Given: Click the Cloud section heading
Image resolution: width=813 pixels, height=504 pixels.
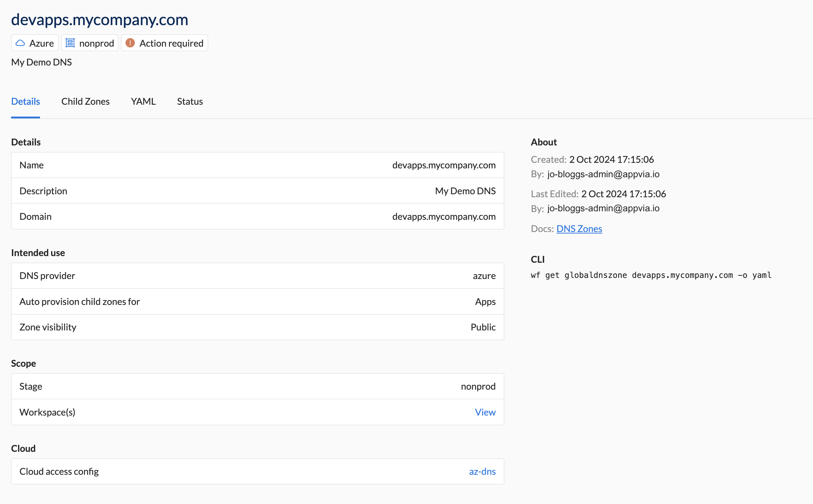Looking at the screenshot, I should click(23, 448).
